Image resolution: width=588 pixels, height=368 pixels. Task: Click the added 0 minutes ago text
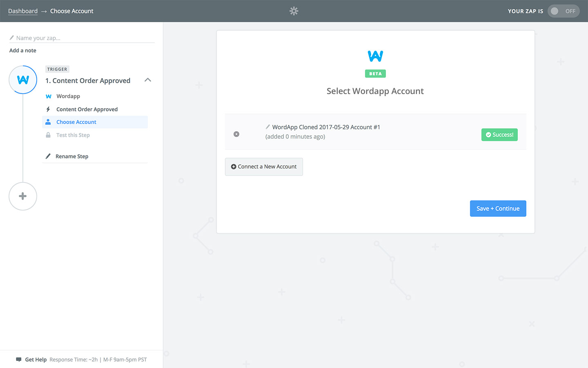(295, 137)
